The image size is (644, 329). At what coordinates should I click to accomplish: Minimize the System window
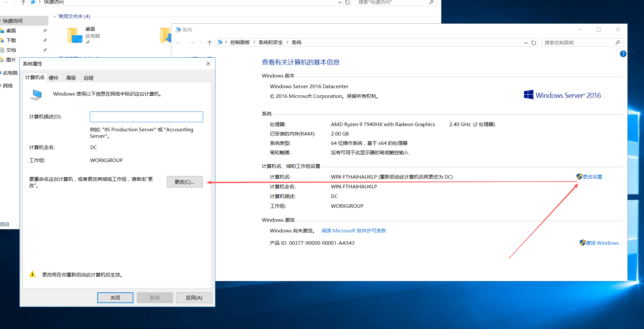(x=580, y=29)
